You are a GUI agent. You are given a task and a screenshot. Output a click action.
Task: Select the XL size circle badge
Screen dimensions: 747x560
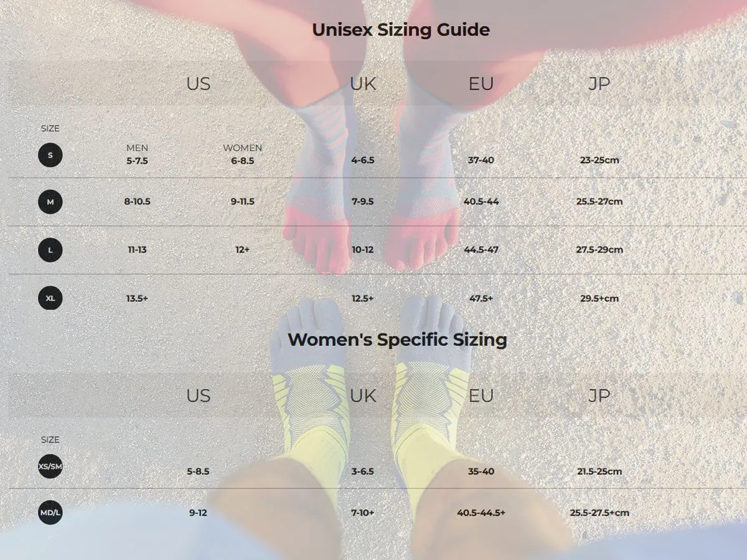[50, 298]
